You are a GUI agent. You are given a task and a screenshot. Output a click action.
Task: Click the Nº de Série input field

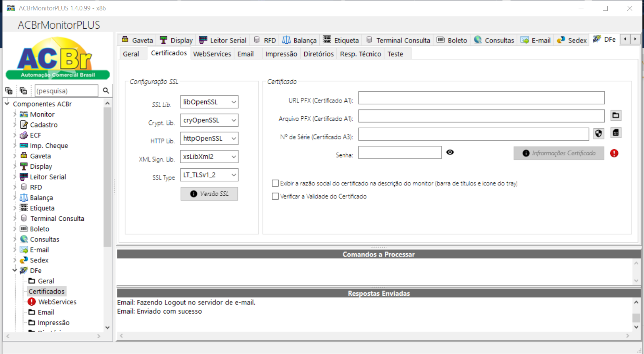point(474,134)
